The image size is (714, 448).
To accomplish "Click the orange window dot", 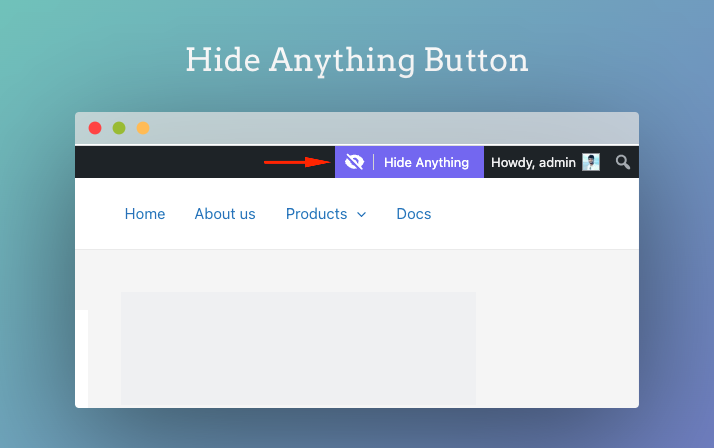I will [x=143, y=128].
